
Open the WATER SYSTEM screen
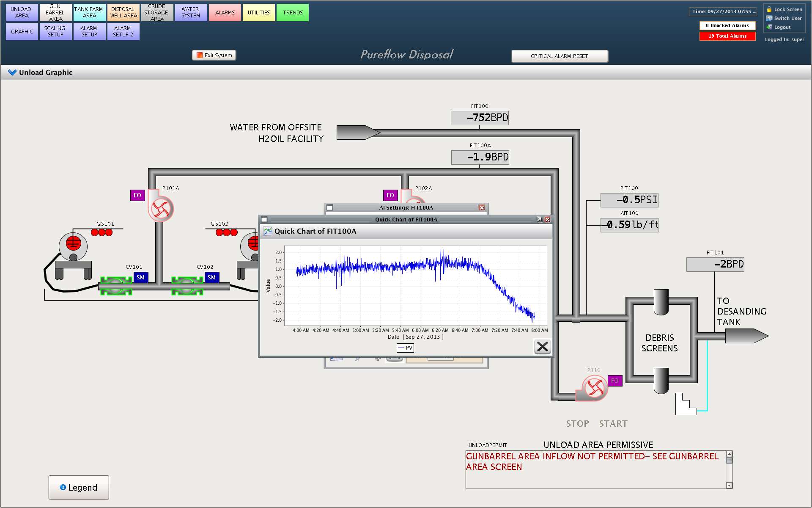(191, 12)
